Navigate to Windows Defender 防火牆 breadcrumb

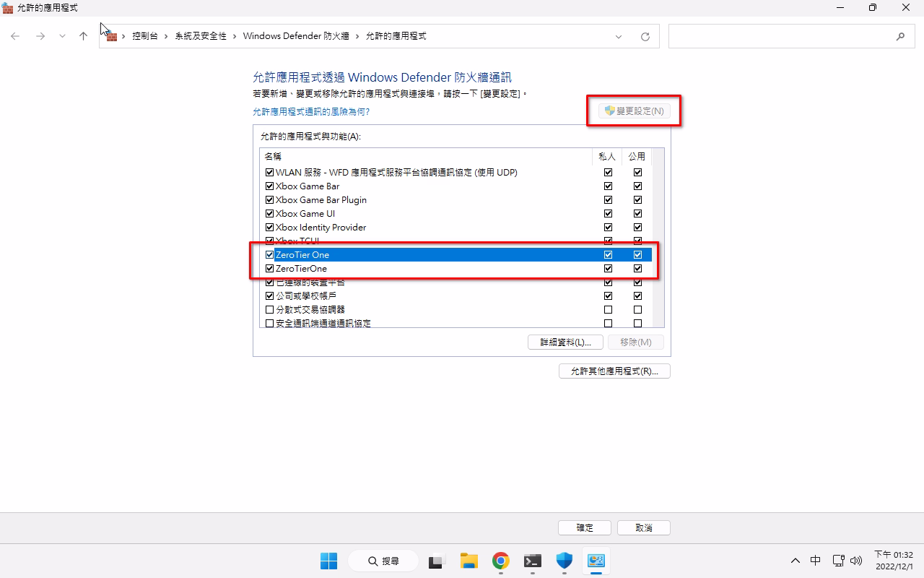(x=296, y=36)
